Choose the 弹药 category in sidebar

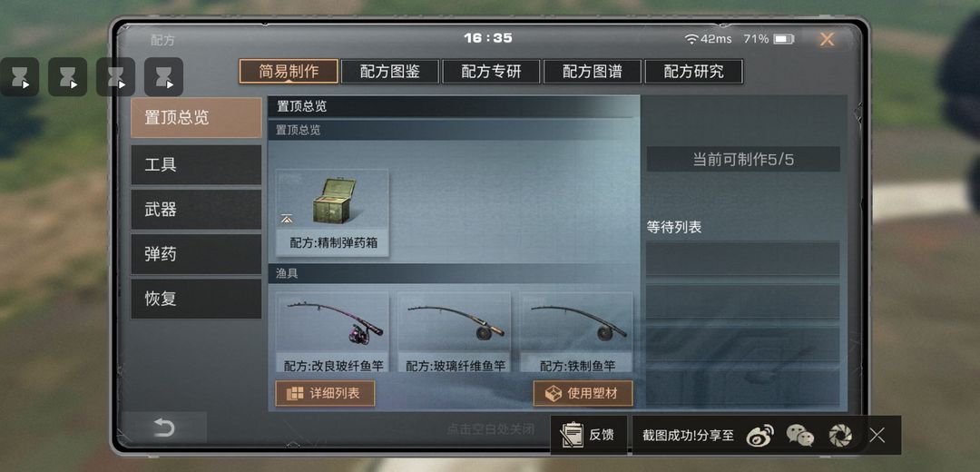(196, 254)
